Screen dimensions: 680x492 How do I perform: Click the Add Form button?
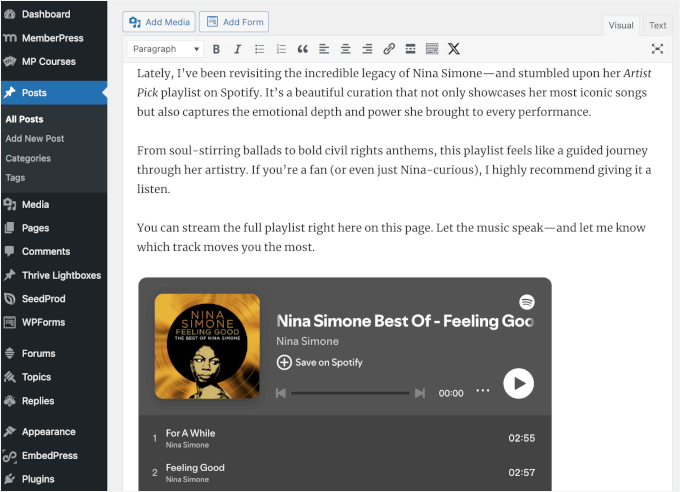(234, 22)
